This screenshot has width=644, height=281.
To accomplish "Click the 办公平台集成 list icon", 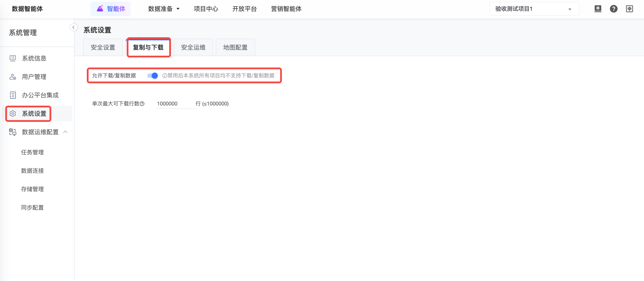I will click(x=13, y=95).
